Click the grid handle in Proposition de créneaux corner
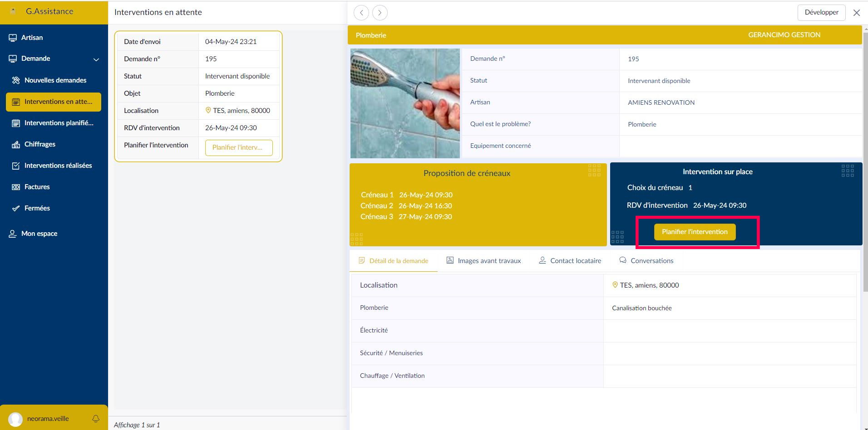 pos(594,171)
